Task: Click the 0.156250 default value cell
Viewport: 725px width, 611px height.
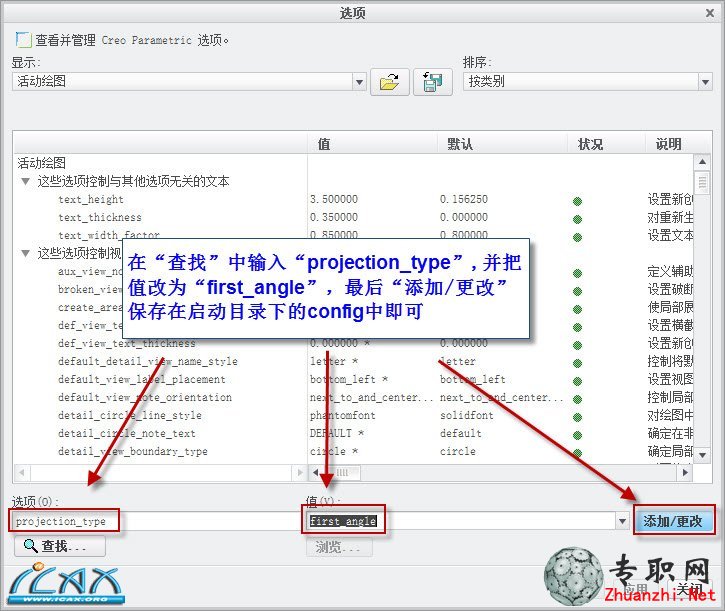Action: (464, 199)
